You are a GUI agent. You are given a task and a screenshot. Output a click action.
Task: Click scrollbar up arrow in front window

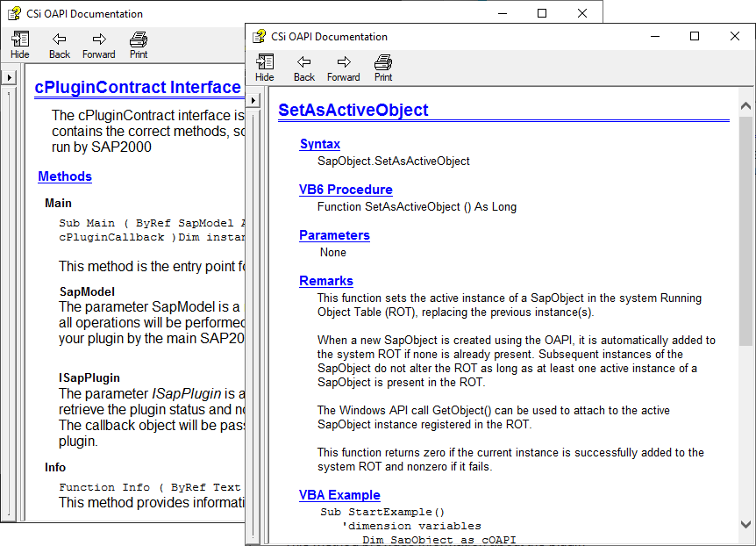(746, 105)
